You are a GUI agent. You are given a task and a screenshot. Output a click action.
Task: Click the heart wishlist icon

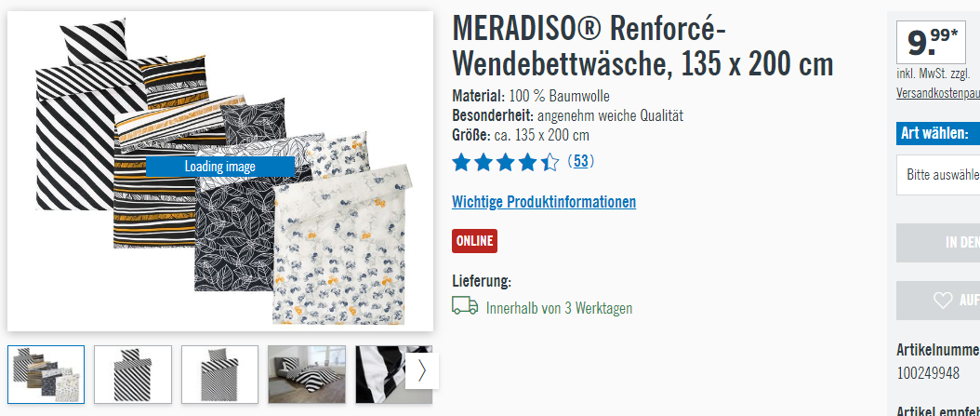pos(943,301)
